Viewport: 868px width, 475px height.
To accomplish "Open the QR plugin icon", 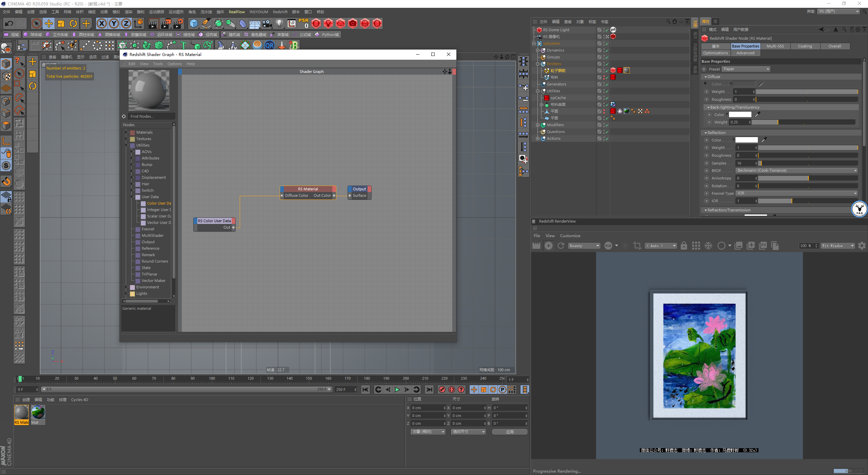I will point(270,45).
